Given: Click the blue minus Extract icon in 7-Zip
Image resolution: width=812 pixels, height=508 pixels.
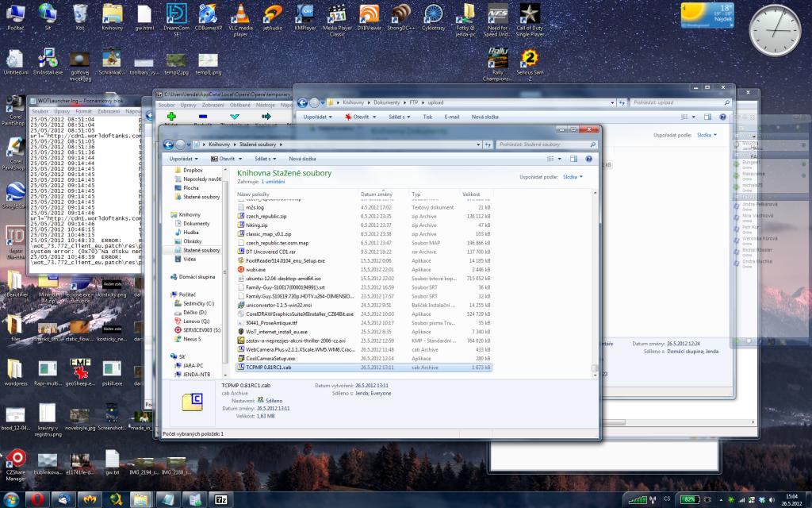Looking at the screenshot, I should click(x=202, y=117).
